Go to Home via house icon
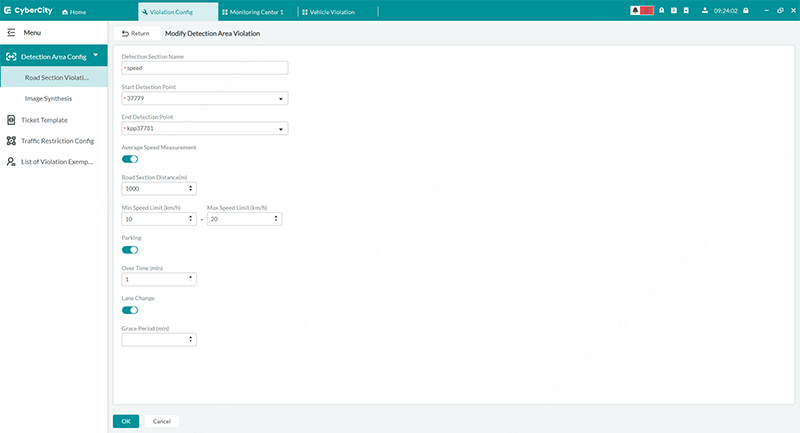 click(66, 11)
